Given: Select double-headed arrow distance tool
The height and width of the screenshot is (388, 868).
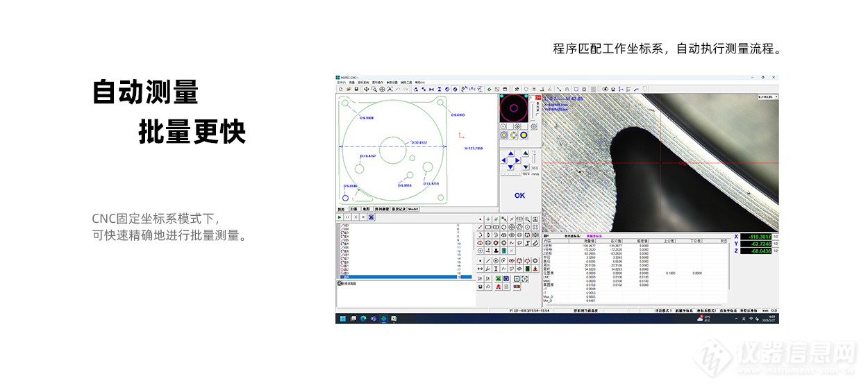Looking at the screenshot, I should click(x=480, y=269).
